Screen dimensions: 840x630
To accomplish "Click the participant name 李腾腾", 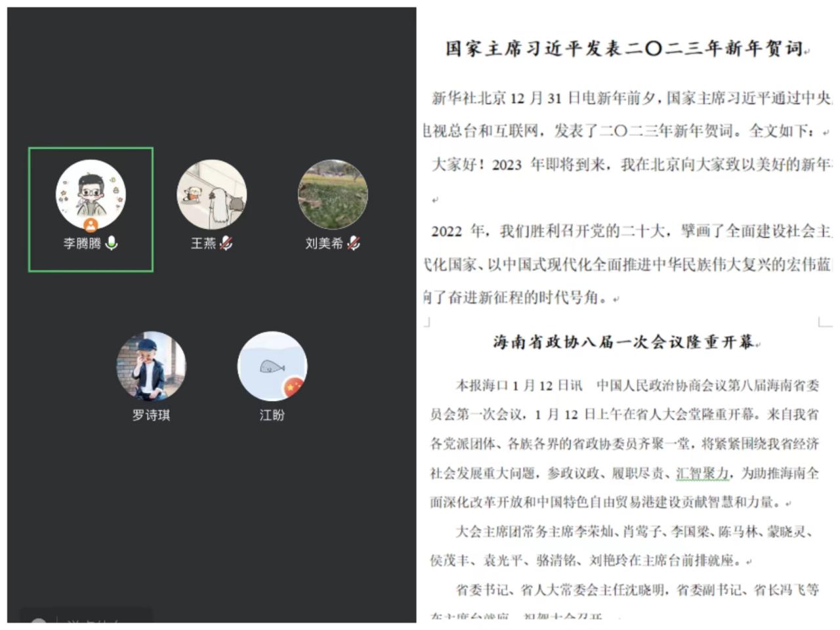I will click(x=82, y=243).
